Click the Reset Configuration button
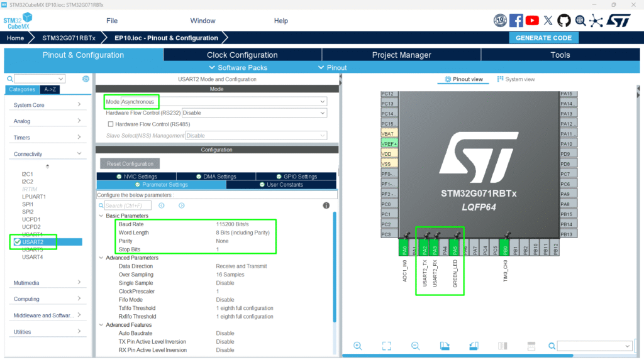The image size is (644, 362). pos(130,163)
